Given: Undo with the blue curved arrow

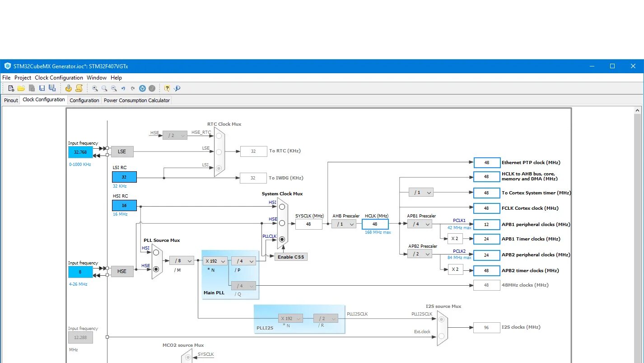Looking at the screenshot, I should click(x=123, y=89).
